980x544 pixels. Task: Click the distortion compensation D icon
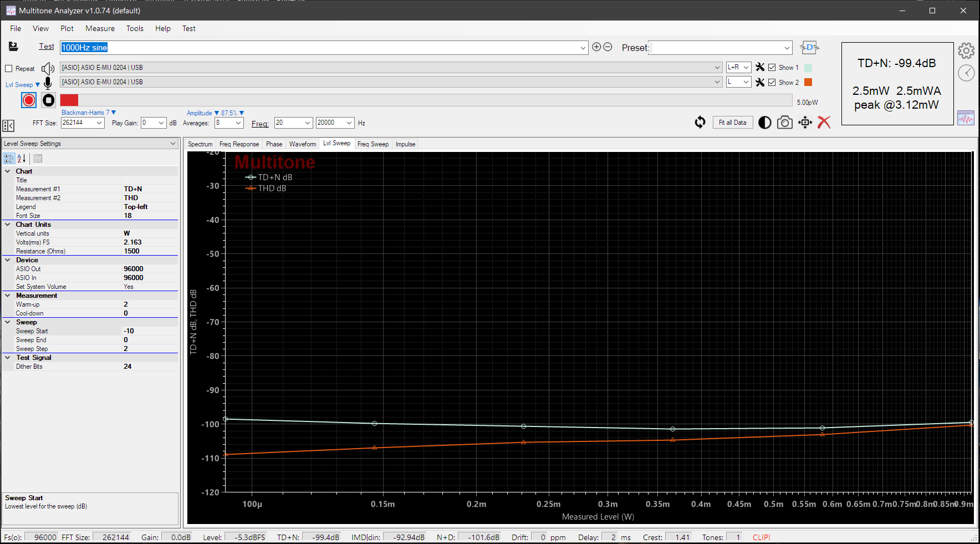click(810, 48)
